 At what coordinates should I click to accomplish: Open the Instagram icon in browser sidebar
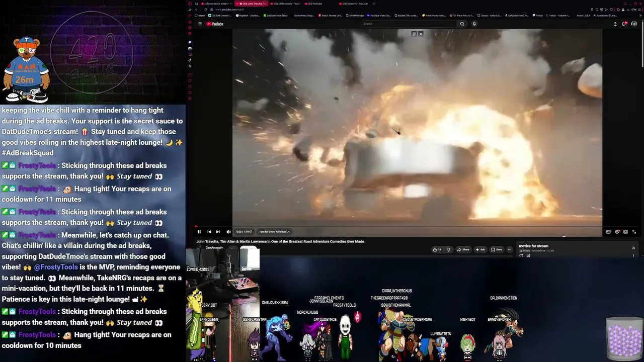point(190,54)
